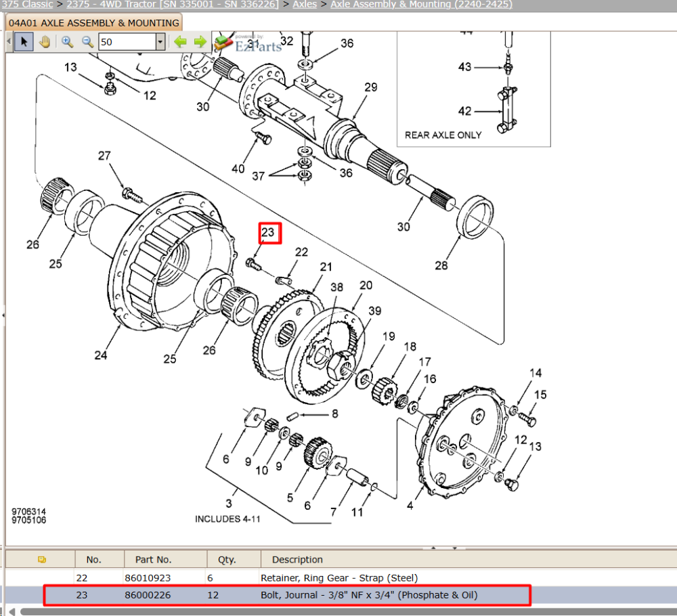The height and width of the screenshot is (616, 677).
Task: Click the sidebar collapse handle on left edge
Action: pyautogui.click(x=3, y=315)
